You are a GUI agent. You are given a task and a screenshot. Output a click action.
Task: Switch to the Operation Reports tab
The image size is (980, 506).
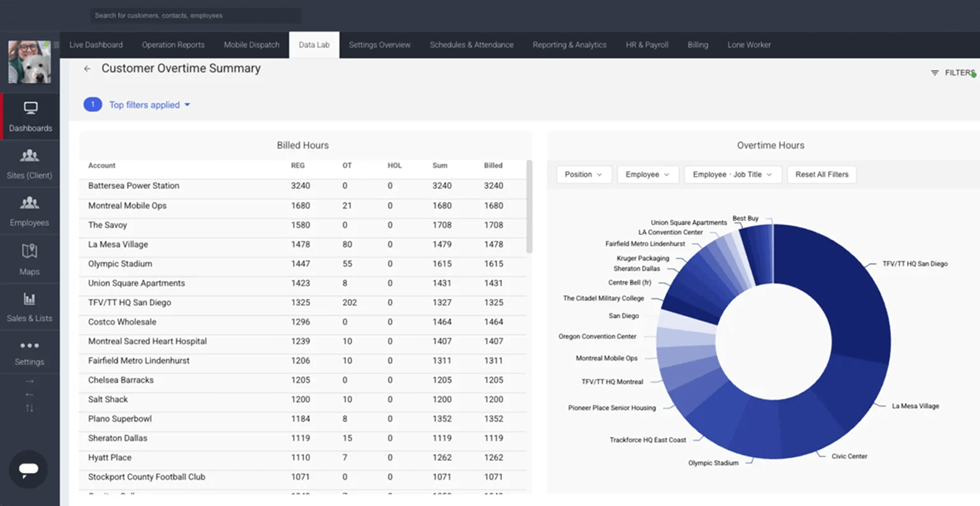point(173,45)
